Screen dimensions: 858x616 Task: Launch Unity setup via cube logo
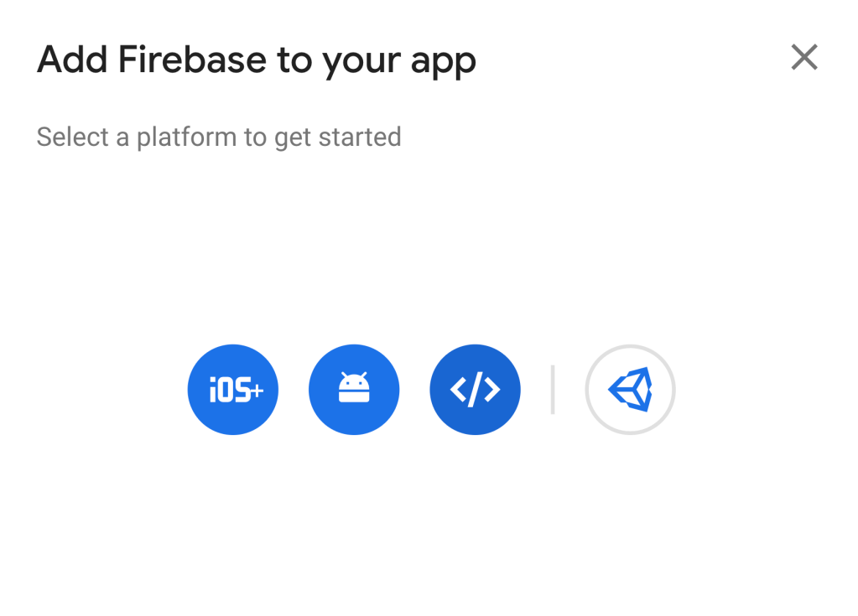pyautogui.click(x=630, y=390)
